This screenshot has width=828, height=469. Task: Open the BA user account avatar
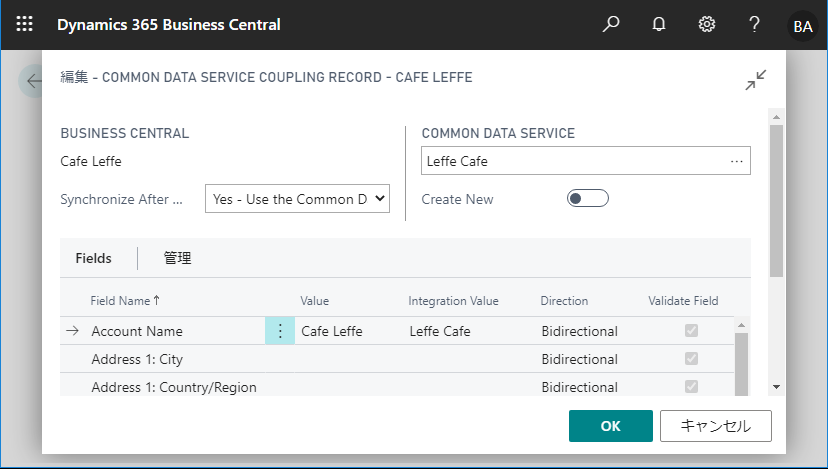tap(803, 25)
